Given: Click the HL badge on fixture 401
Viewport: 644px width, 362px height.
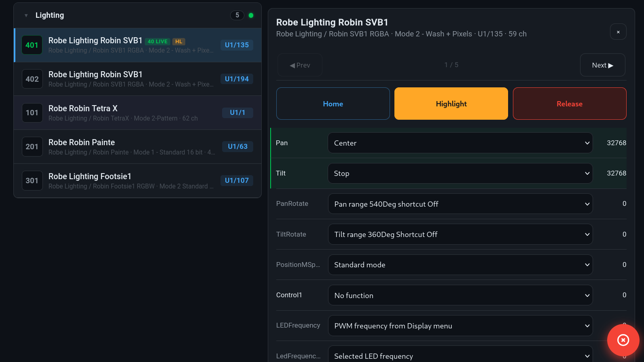Looking at the screenshot, I should coord(178,42).
